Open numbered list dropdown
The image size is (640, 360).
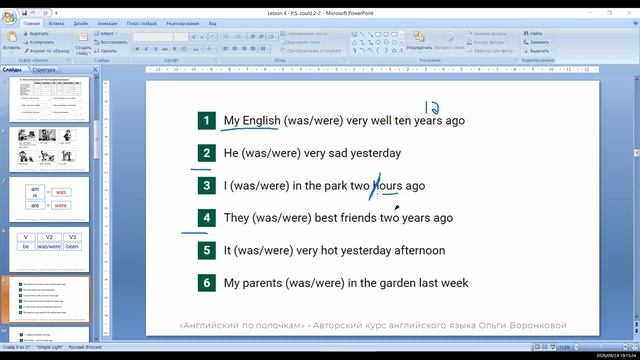point(239,37)
